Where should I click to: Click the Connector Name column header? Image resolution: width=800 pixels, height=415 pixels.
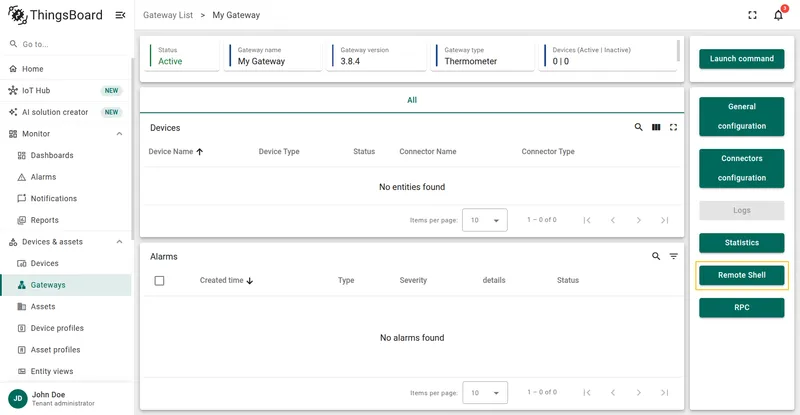(428, 152)
